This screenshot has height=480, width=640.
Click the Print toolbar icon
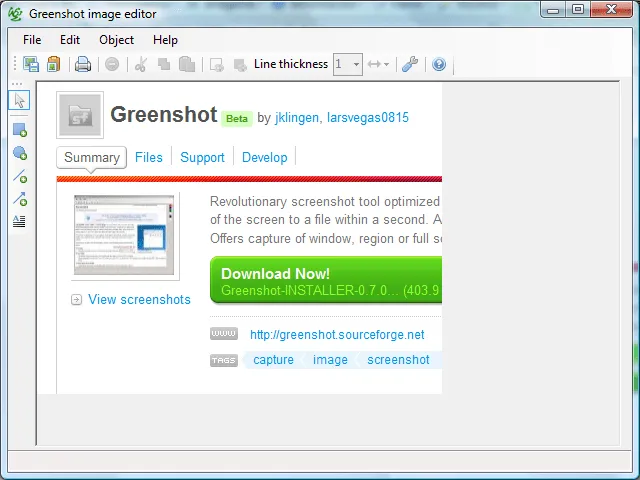tap(83, 64)
